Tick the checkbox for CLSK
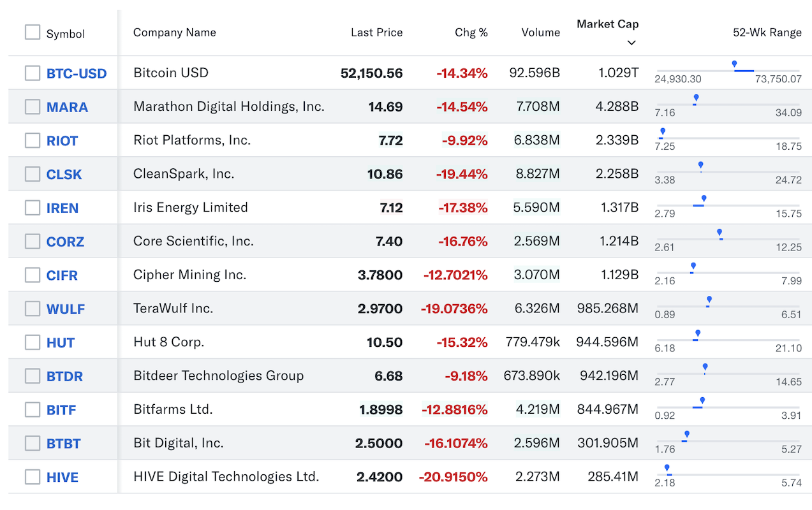The width and height of the screenshot is (812, 510). [33, 174]
